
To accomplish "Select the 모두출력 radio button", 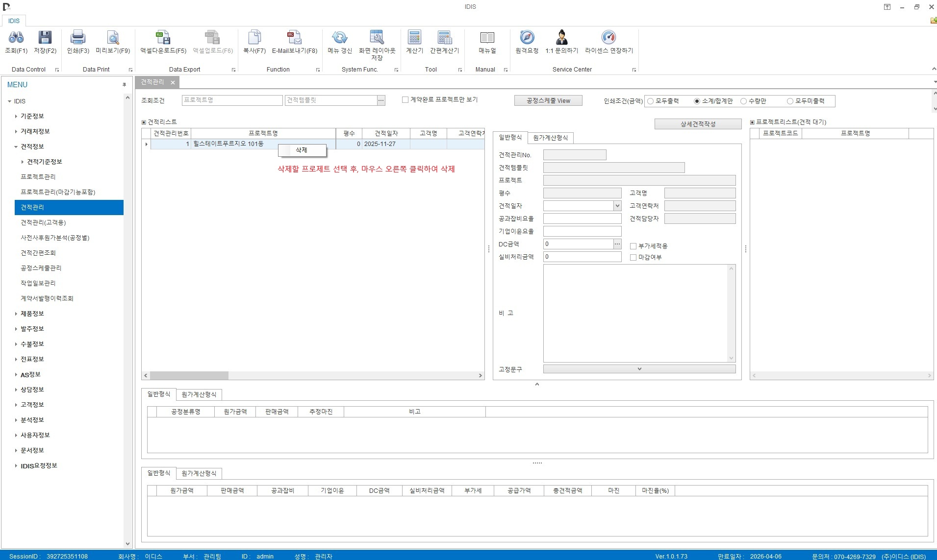I will 651,101.
